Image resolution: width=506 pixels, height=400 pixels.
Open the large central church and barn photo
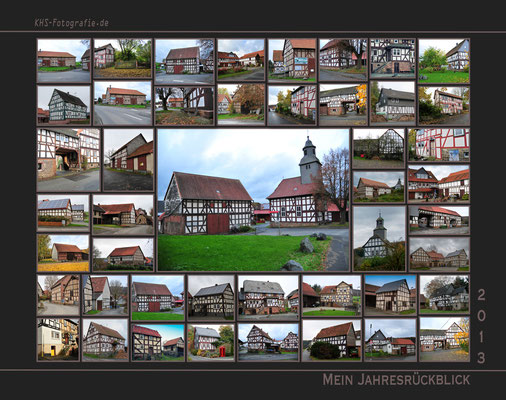click(253, 200)
